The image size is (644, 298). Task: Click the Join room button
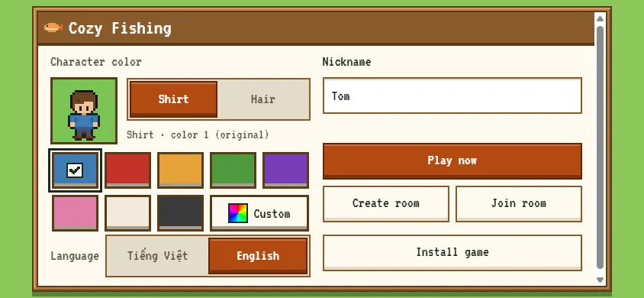pos(519,203)
